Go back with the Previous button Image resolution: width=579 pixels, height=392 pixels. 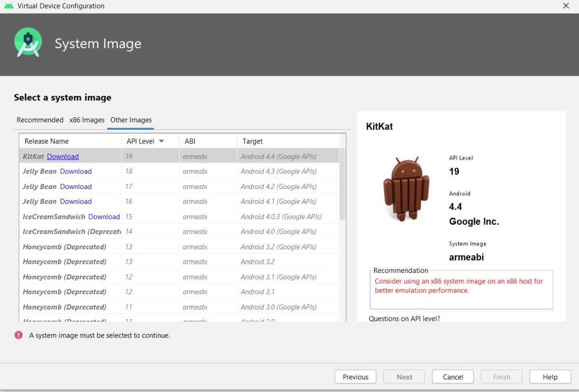pyautogui.click(x=356, y=377)
